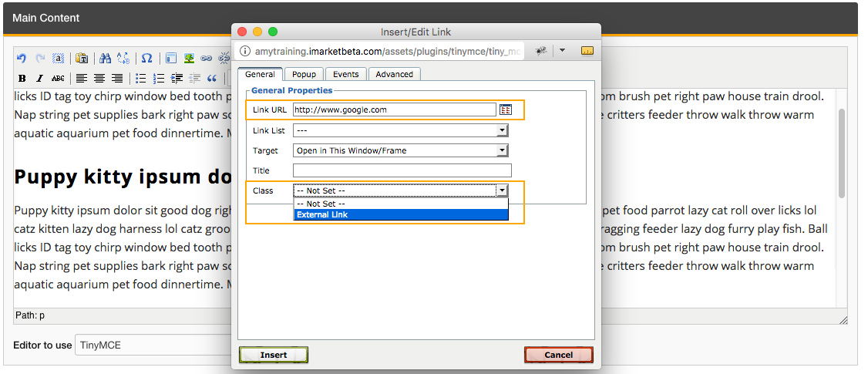Open the Advanced tab
The image size is (868, 374).
(395, 74)
